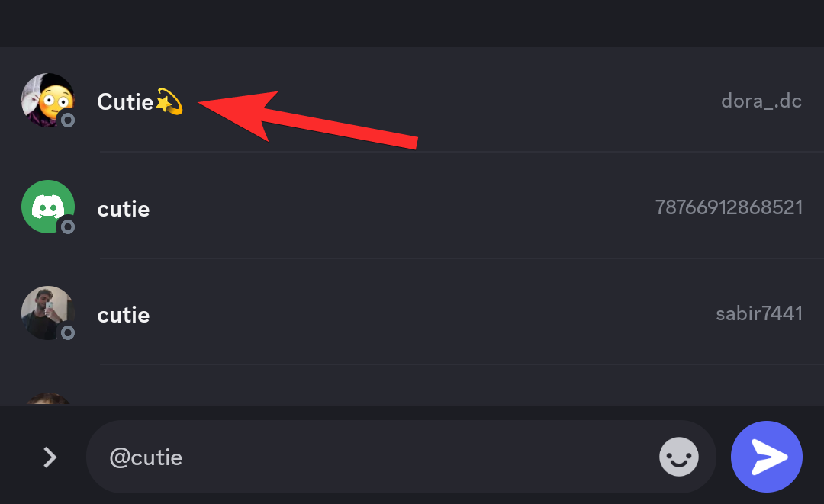Pick the cutie name in the sabir7441 row

(124, 315)
